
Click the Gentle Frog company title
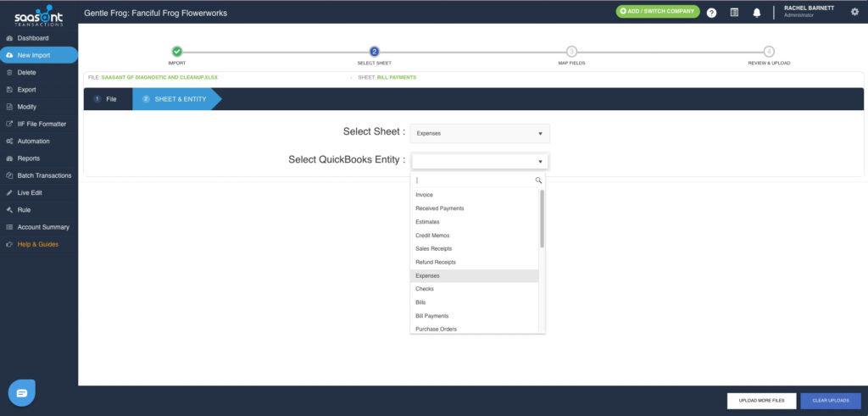(156, 13)
